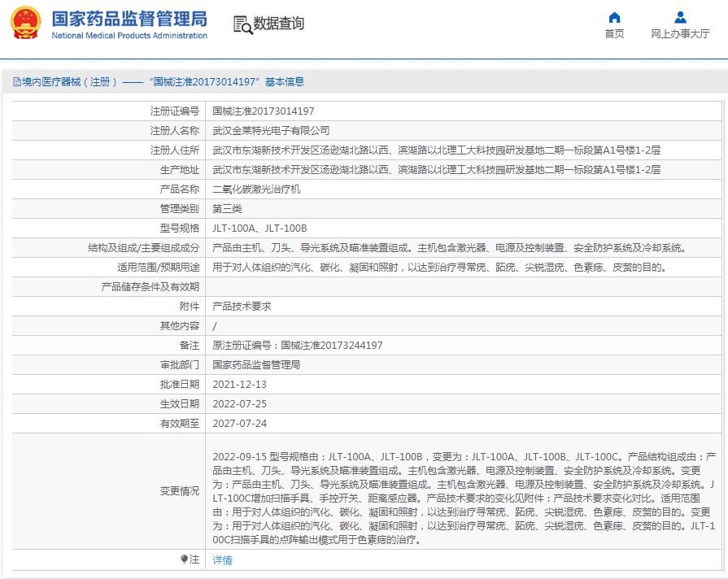The height and width of the screenshot is (579, 728).
Task: Click the 其他内容 row label
Action: 180,326
